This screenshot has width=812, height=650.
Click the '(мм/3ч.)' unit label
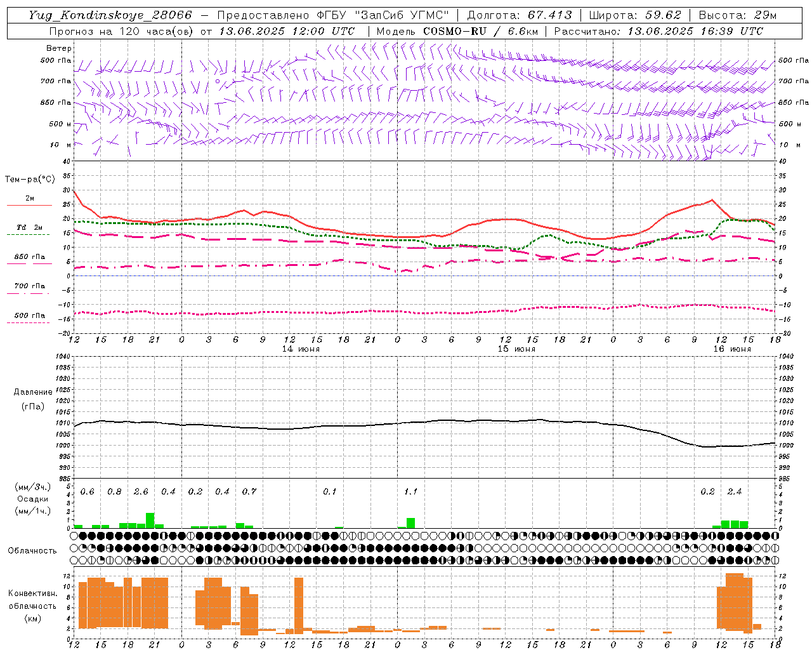[x=33, y=487]
